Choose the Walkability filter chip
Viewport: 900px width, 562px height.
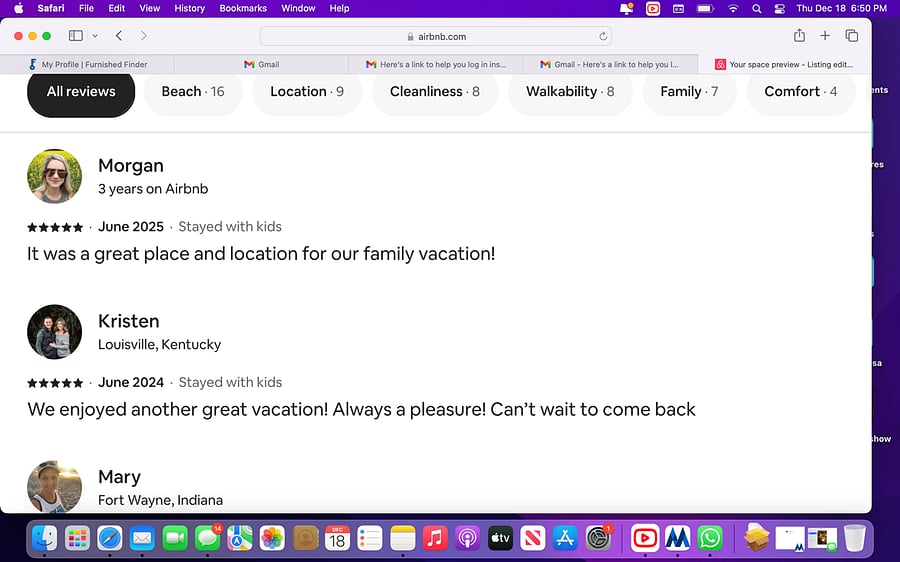pyautogui.click(x=570, y=92)
